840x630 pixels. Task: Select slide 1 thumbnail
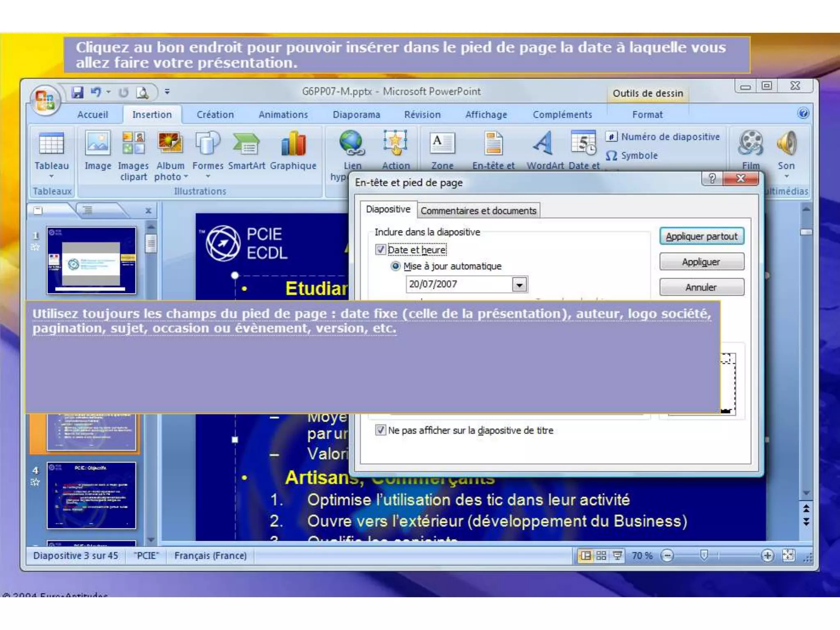point(91,260)
